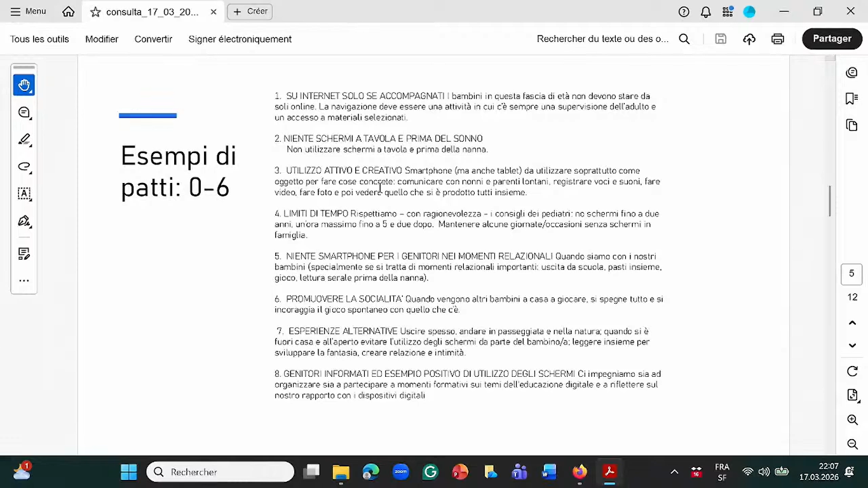Open the Bookmarks panel on the right
This screenshot has width=868, height=488.
click(x=851, y=98)
